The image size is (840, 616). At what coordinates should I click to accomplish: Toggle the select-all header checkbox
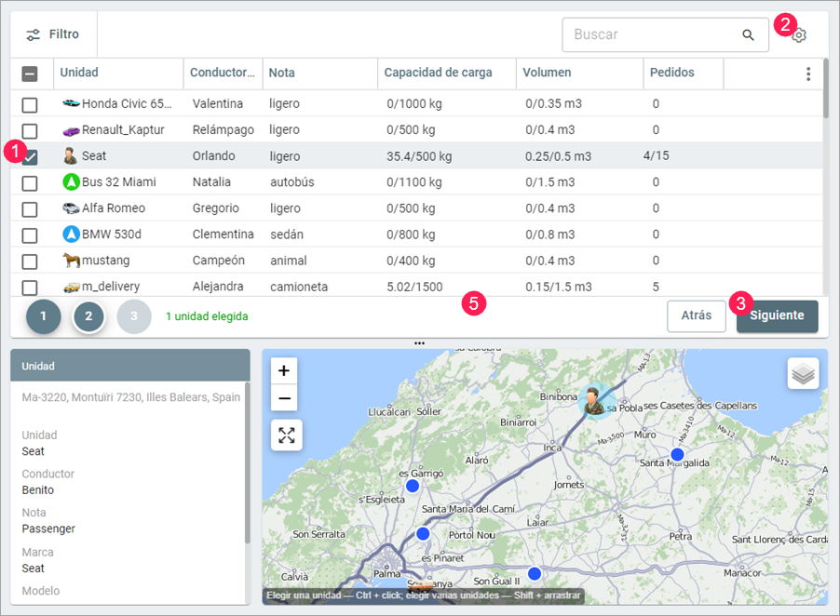click(30, 74)
